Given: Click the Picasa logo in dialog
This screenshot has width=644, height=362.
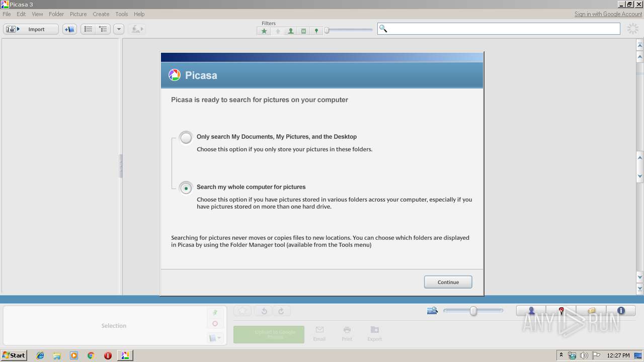Looking at the screenshot, I should tap(174, 75).
